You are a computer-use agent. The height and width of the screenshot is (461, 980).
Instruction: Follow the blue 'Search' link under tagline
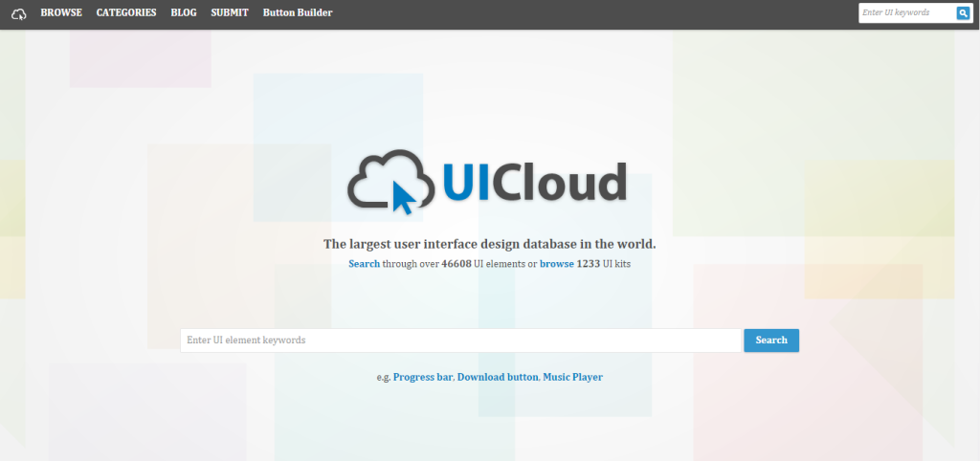pyautogui.click(x=364, y=263)
